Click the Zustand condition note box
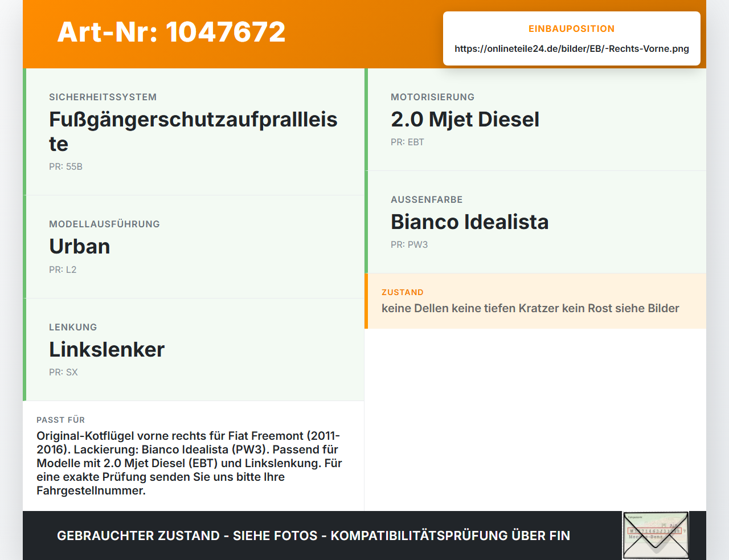This screenshot has width=729, height=560. pos(535,301)
